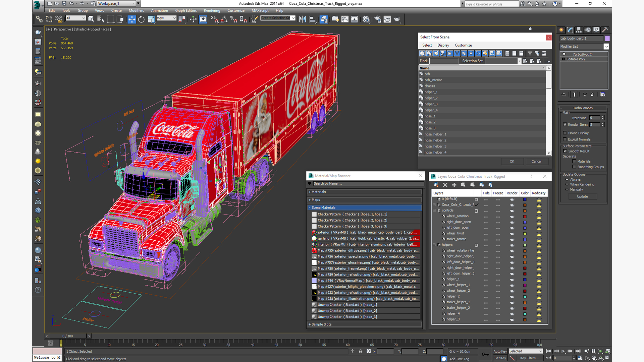Click Cancel in Select From Scene
This screenshot has height=362, width=644.
click(536, 162)
